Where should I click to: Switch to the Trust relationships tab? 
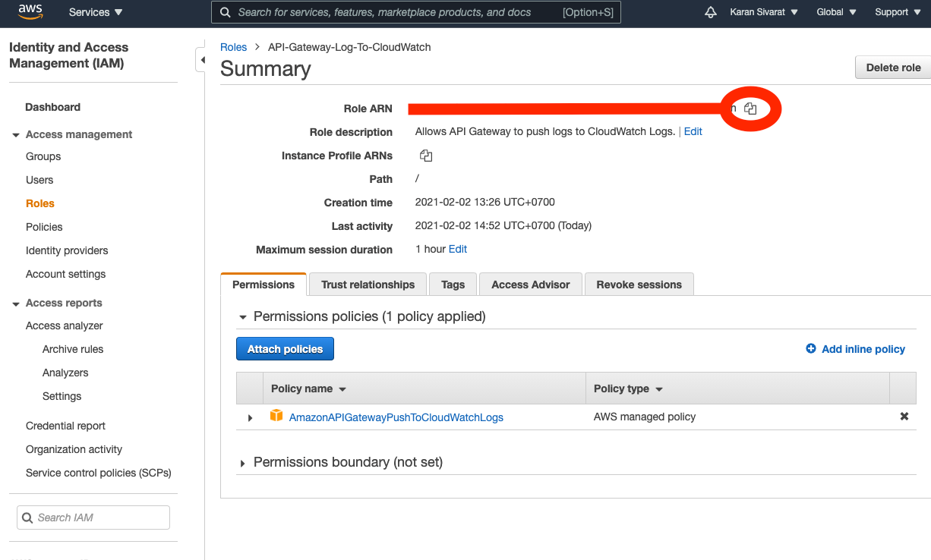[367, 284]
